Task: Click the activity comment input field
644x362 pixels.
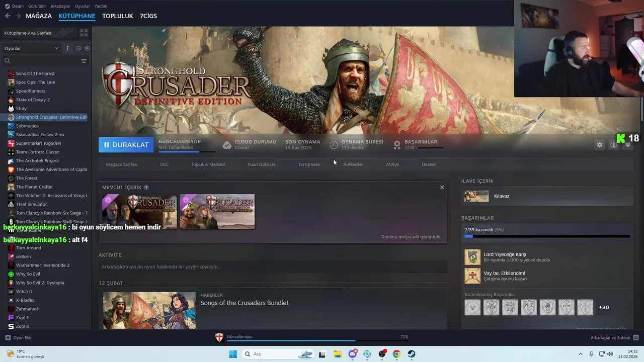Action: point(273,267)
